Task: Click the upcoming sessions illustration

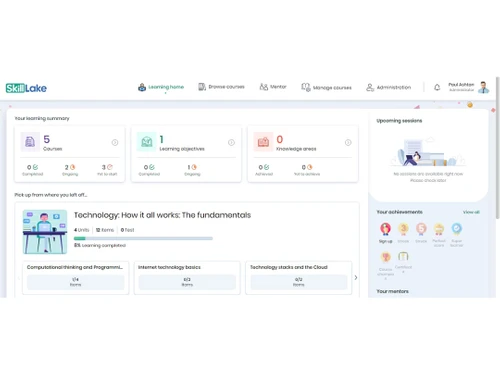Action: coord(428,152)
